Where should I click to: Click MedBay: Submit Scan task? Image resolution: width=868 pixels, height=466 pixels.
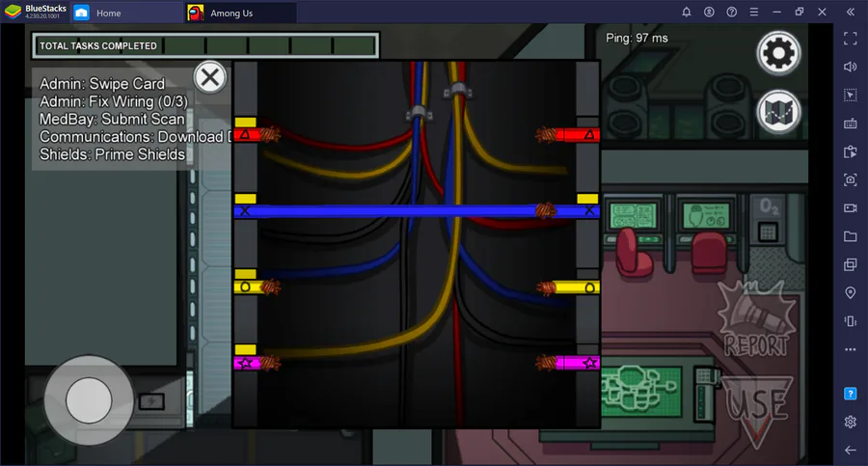(112, 119)
